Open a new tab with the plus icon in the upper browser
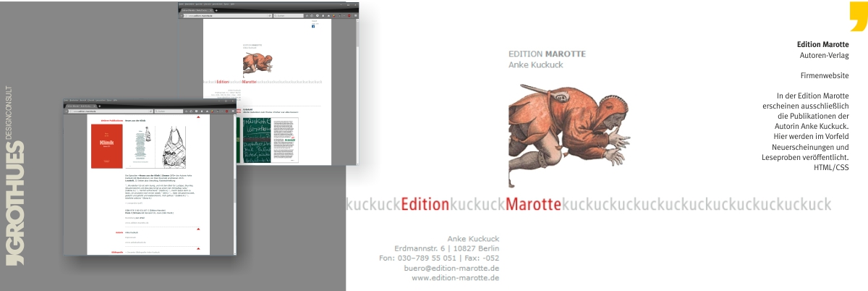Screen dimensions: 868x291 pos(216,9)
